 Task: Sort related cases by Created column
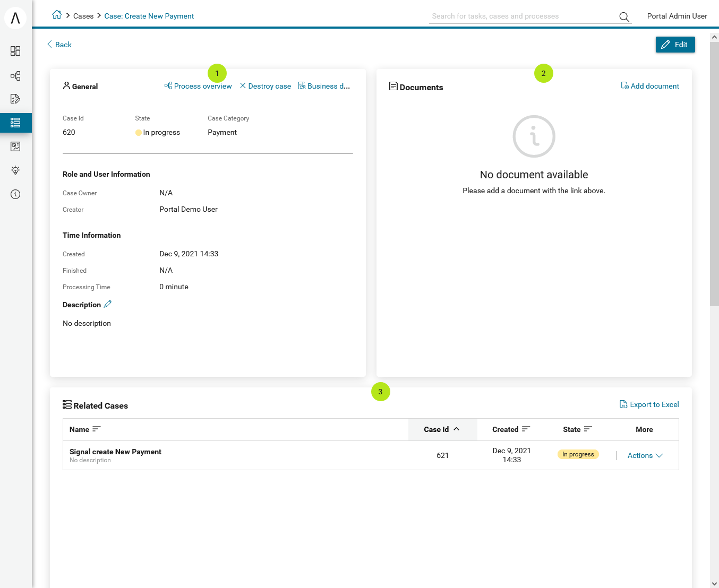click(511, 429)
